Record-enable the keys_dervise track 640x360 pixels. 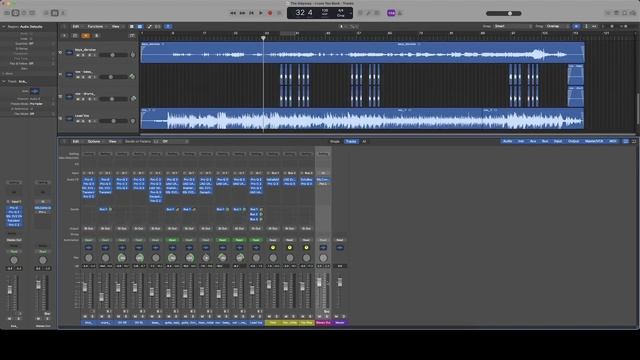click(x=89, y=55)
